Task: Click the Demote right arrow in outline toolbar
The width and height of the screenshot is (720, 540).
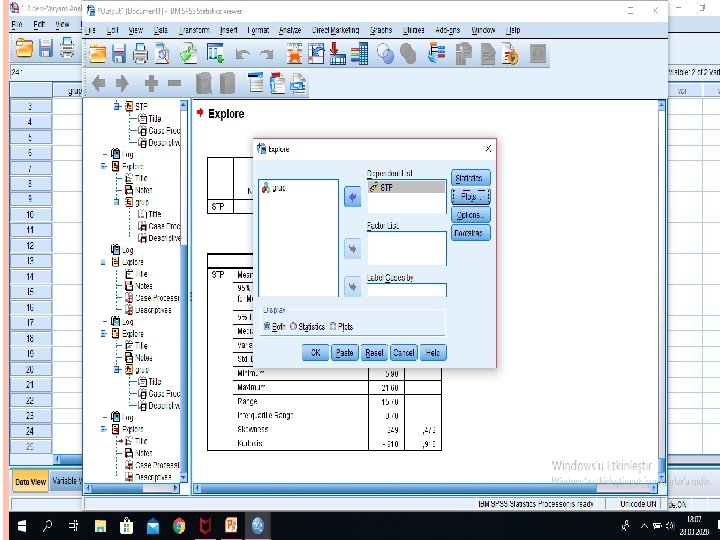Action: 122,83
